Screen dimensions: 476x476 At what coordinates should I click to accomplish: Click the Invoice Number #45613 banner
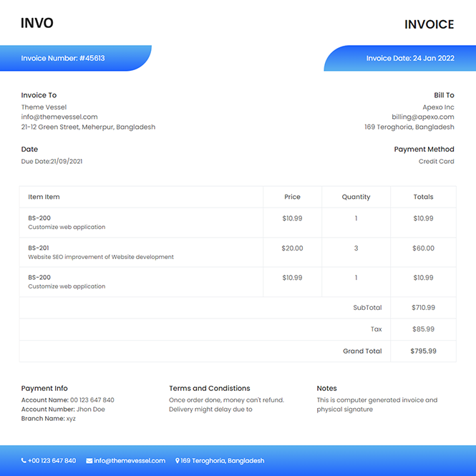[63, 58]
